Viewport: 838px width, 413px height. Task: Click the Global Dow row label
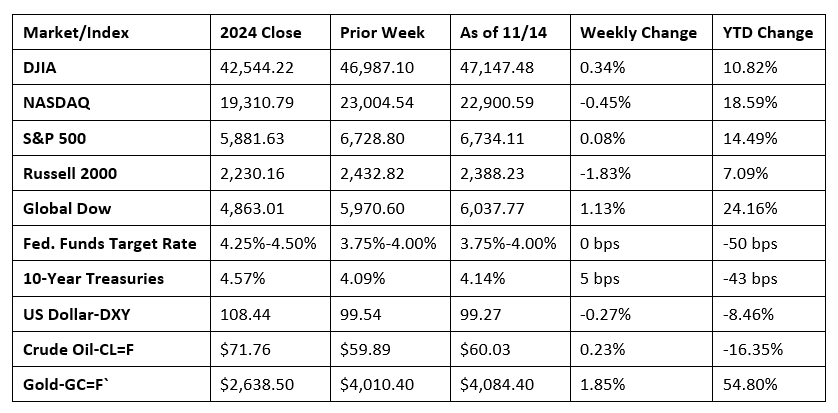pyautogui.click(x=64, y=207)
